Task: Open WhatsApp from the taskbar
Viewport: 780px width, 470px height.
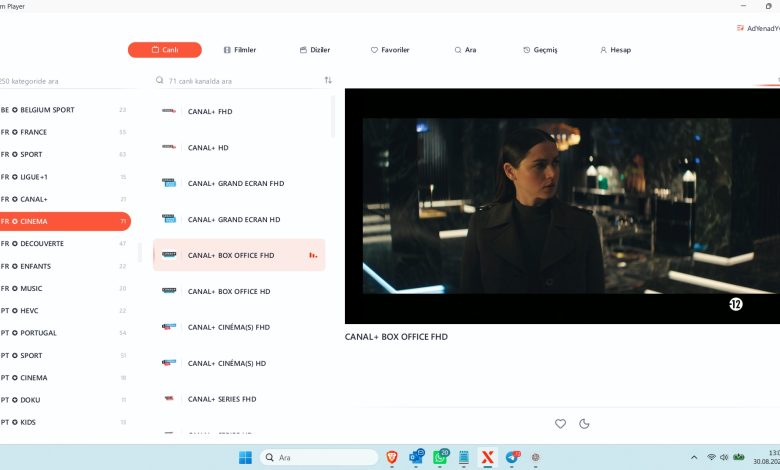Action: point(440,457)
